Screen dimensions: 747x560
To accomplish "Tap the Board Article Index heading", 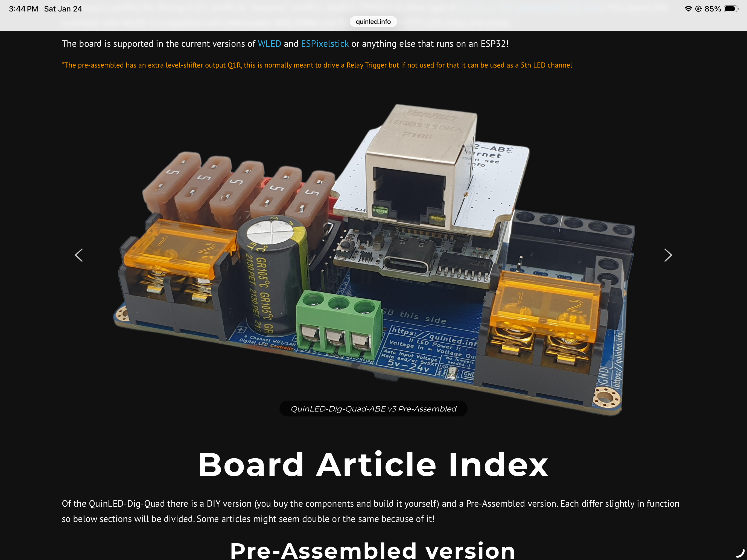I will pyautogui.click(x=373, y=465).
